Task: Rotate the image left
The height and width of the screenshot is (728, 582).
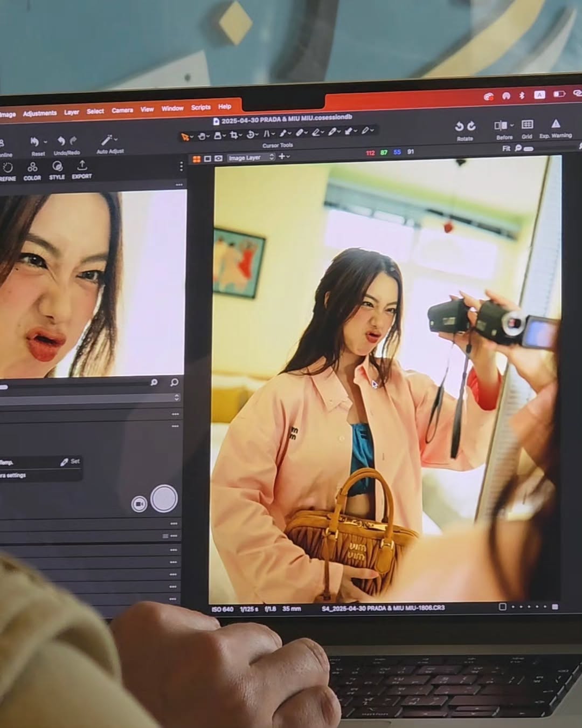Action: [x=459, y=126]
